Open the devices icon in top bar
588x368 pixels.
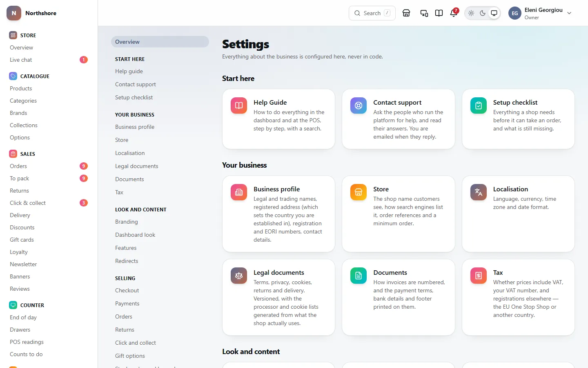point(424,13)
